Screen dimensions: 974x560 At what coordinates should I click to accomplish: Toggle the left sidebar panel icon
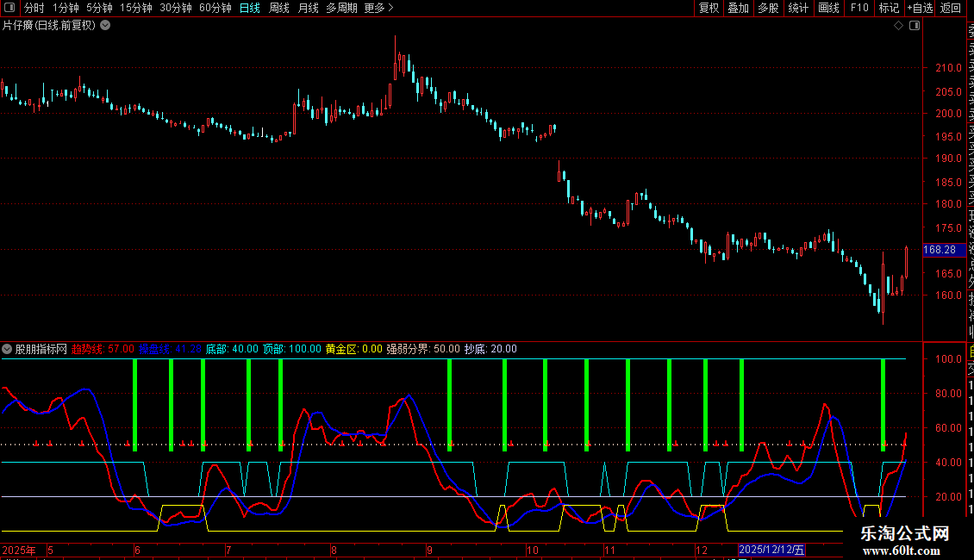[x=9, y=8]
